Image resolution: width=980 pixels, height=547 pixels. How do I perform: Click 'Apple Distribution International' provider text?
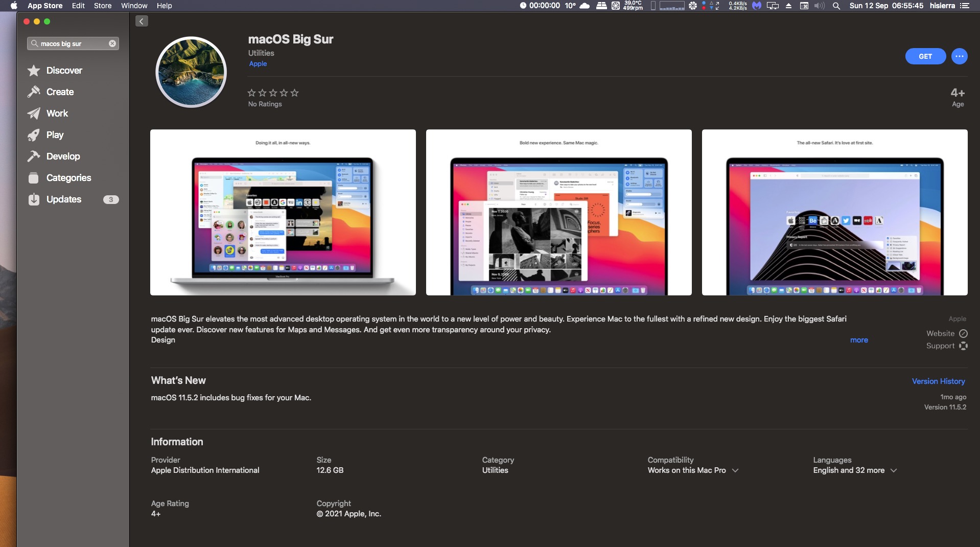[205, 470]
